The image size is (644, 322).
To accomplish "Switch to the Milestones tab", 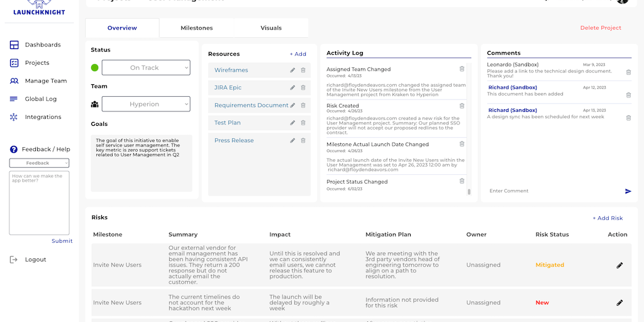I will (196, 28).
